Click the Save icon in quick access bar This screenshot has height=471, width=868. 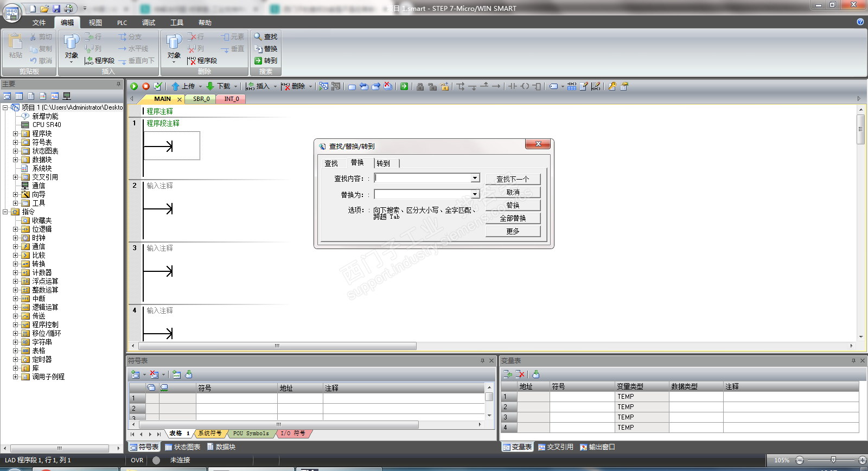tap(56, 8)
